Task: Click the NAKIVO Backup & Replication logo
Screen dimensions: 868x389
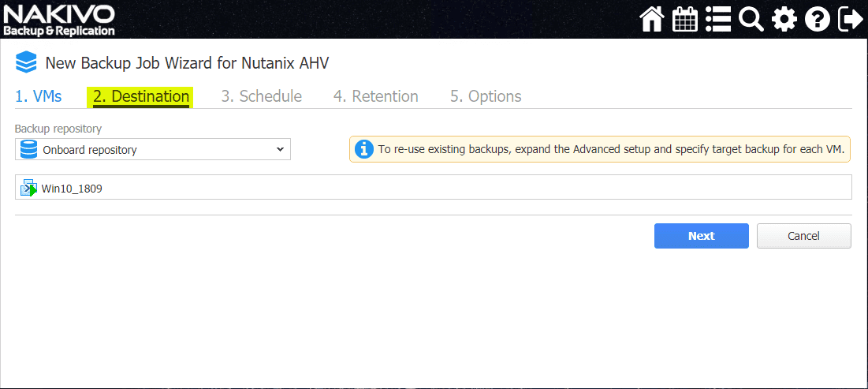Action: (x=59, y=20)
